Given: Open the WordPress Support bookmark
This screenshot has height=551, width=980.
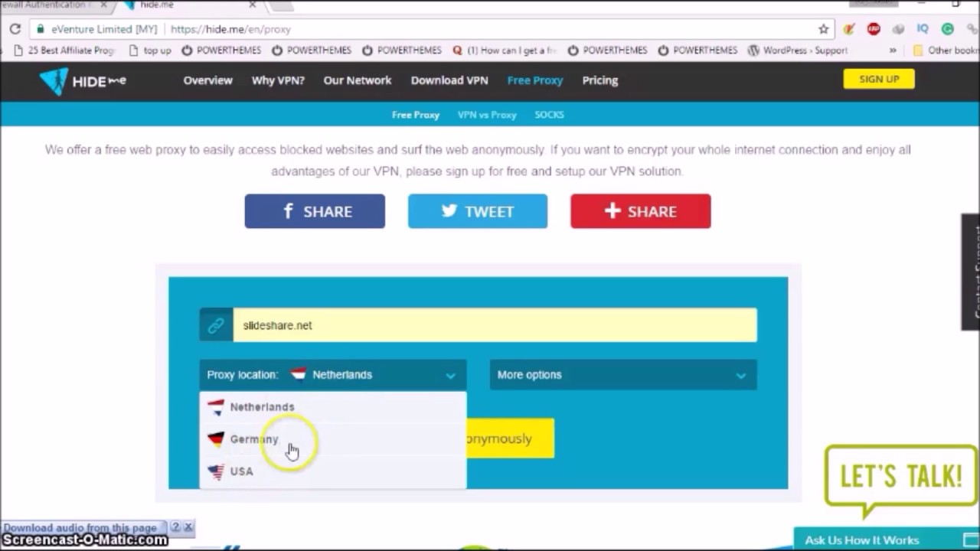Looking at the screenshot, I should click(798, 51).
